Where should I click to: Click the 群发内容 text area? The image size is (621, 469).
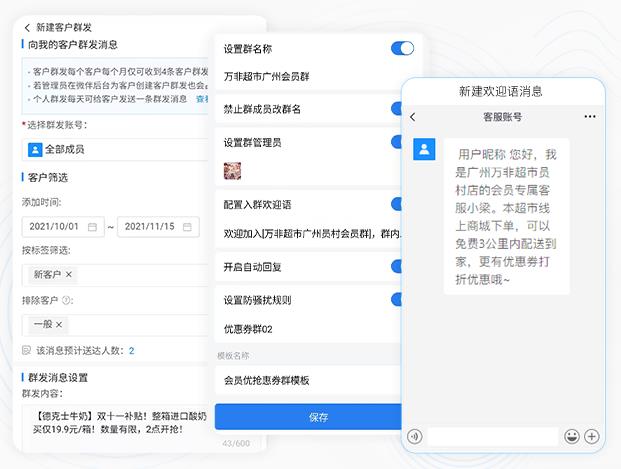(x=115, y=428)
